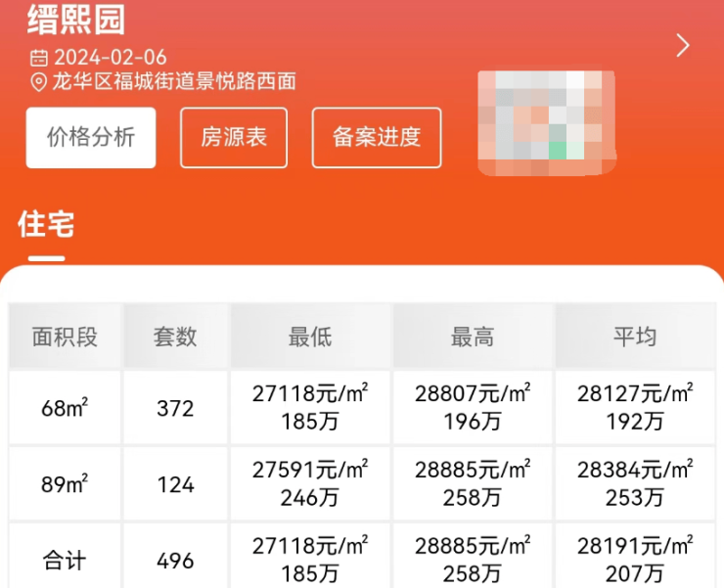The height and width of the screenshot is (588, 724).
Task: Select the 68m² area segment cell
Action: click(x=65, y=408)
